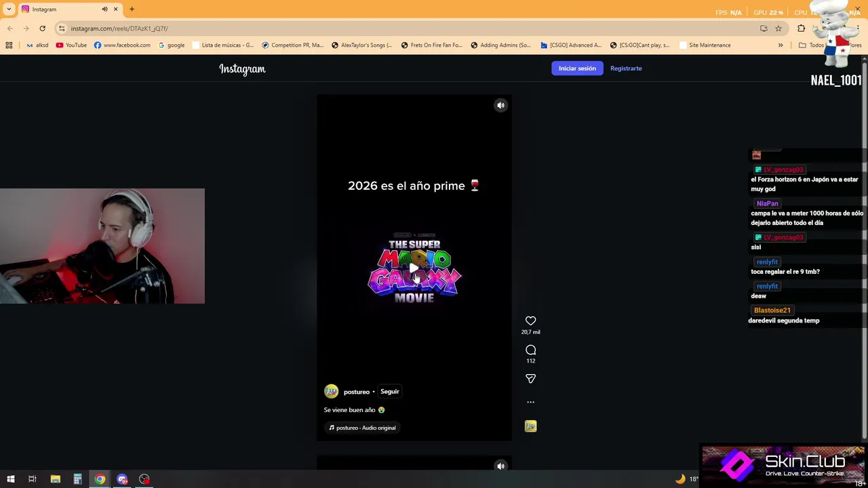Screen dimensions: 868x488
Task: Toggle sound on the next reel below
Action: [x=500, y=466]
